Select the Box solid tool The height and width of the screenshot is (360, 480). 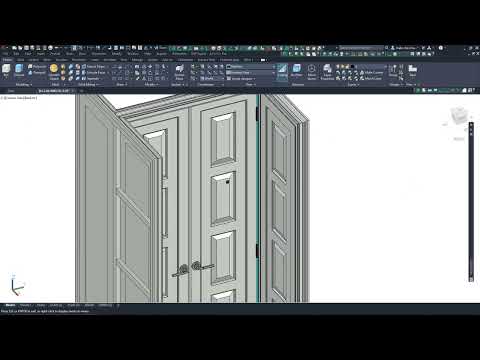pyautogui.click(x=6, y=71)
